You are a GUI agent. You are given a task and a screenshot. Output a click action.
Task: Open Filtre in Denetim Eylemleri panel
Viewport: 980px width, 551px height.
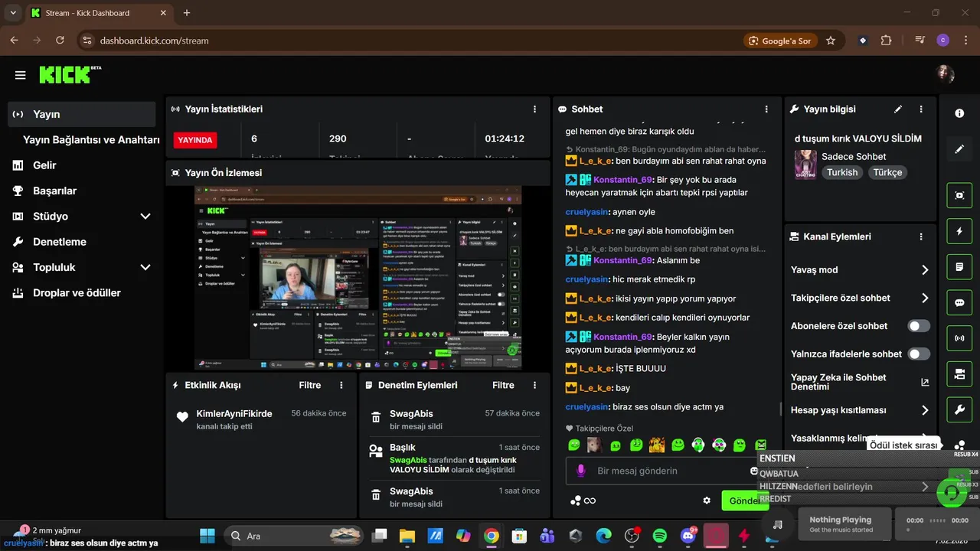coord(503,385)
